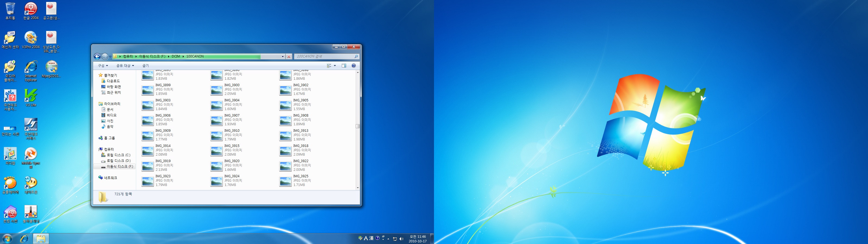Stop loading with the red X button
This screenshot has height=244, width=868.
[289, 56]
